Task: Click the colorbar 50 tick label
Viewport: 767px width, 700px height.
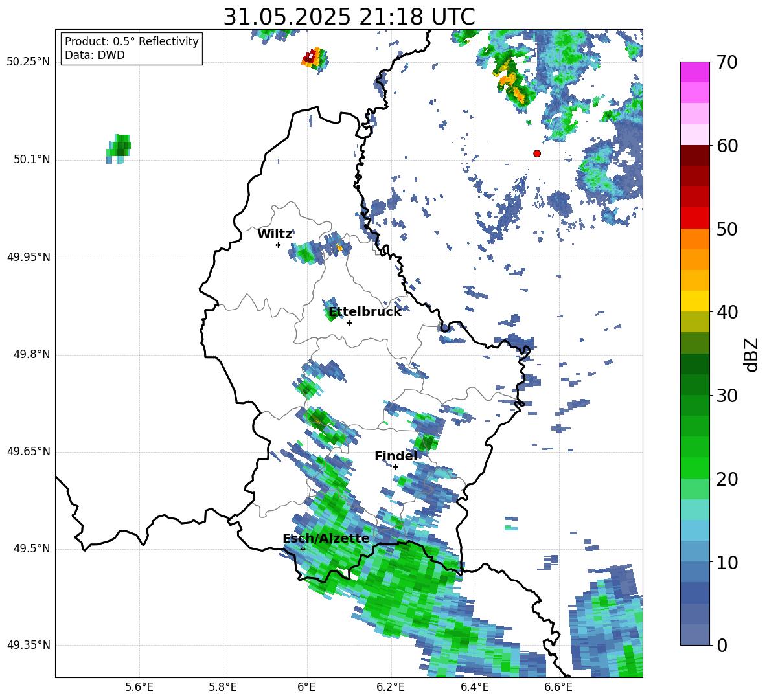Action: [x=727, y=229]
